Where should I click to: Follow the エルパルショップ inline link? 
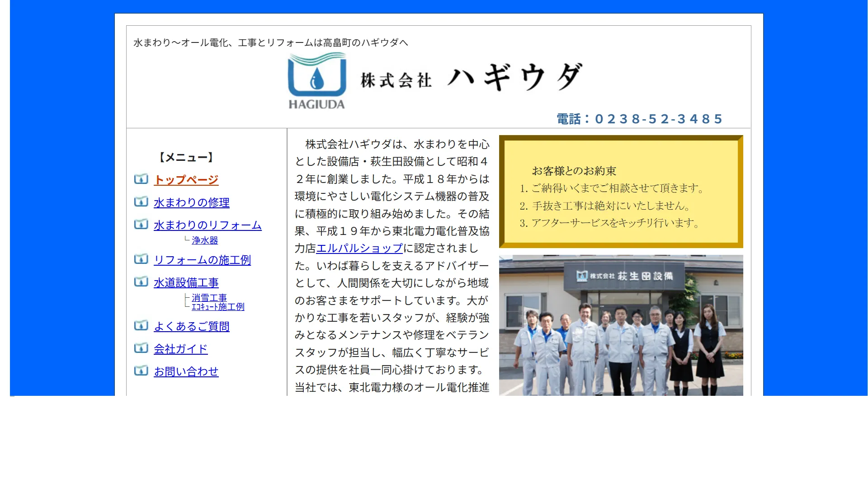pos(359,249)
